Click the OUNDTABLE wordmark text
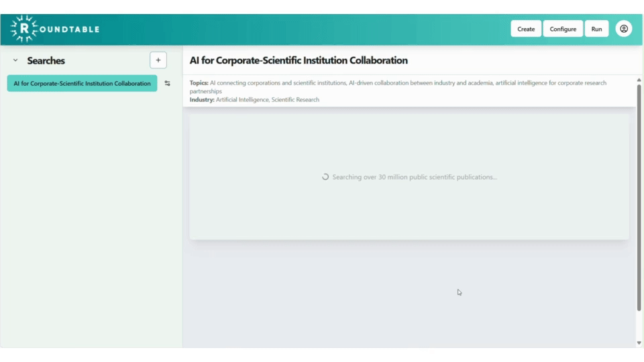 pos(70,29)
